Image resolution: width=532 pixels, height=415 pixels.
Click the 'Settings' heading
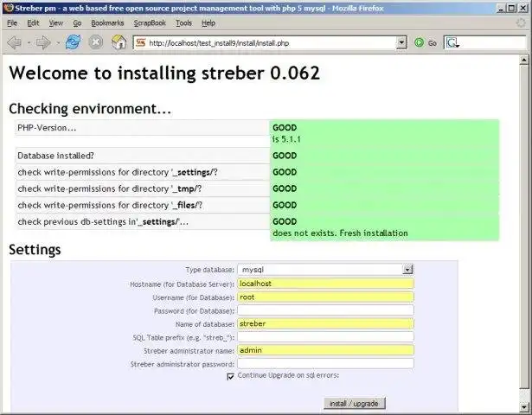(x=35, y=250)
